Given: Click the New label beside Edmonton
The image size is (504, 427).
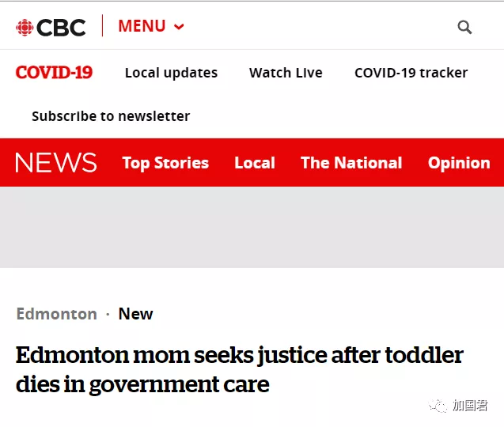Looking at the screenshot, I should 135,314.
